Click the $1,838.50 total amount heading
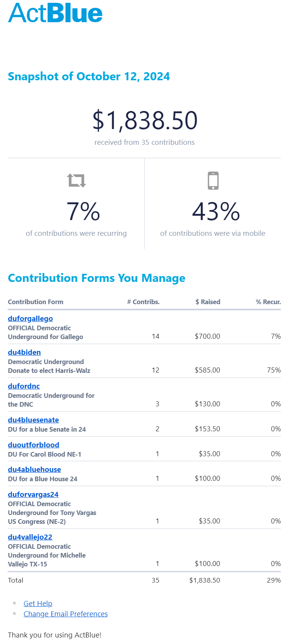Screen dimensions: 285x644 [145, 120]
